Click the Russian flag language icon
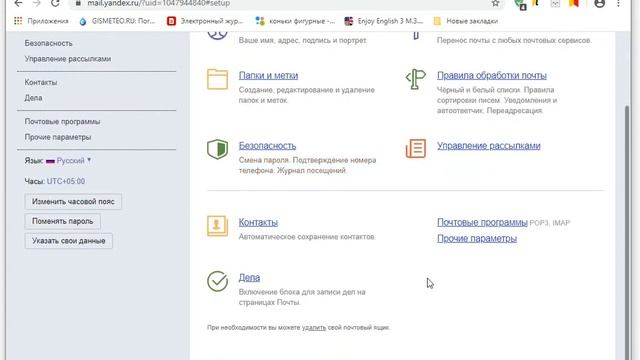 click(x=50, y=161)
